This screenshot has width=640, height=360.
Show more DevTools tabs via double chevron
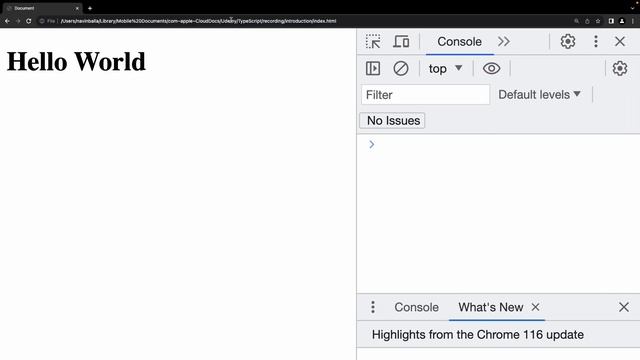[x=504, y=42]
